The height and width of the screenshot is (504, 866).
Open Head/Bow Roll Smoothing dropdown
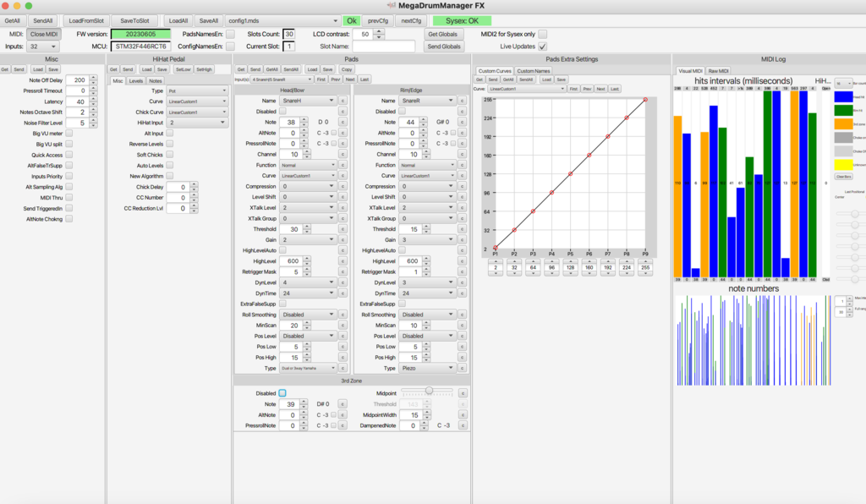(308, 315)
